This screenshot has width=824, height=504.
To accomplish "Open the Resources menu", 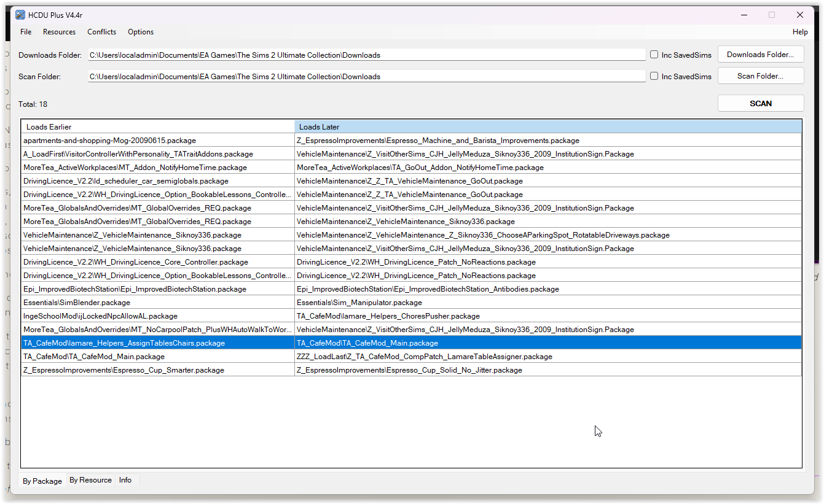I will [59, 32].
